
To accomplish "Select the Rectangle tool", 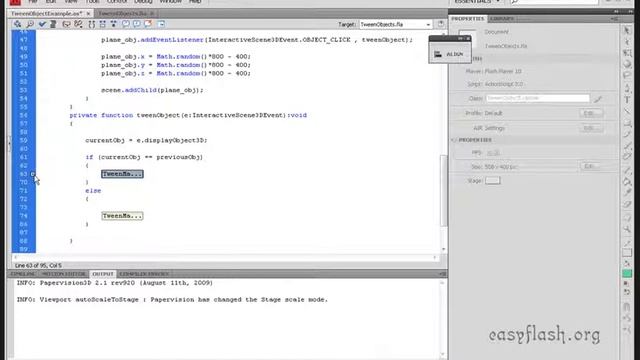I will point(627,123).
